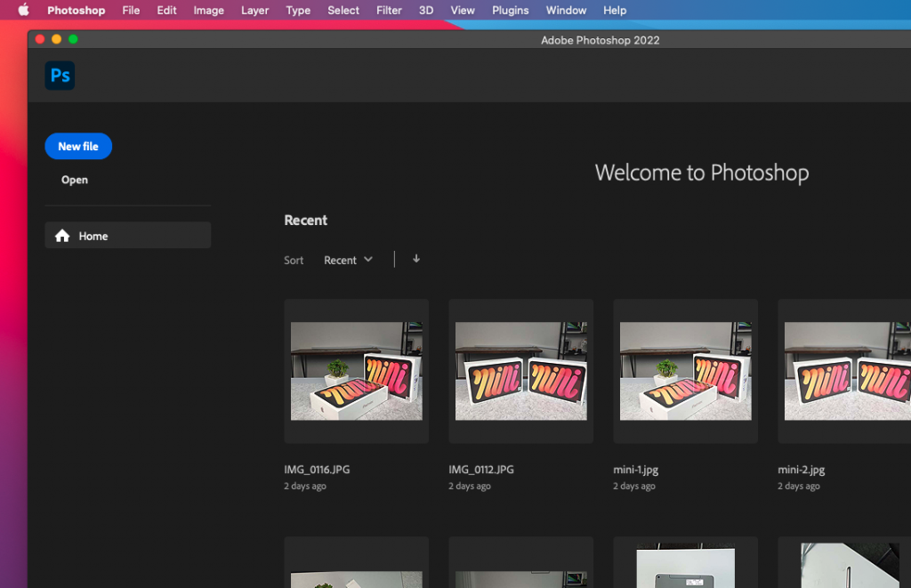Image resolution: width=911 pixels, height=588 pixels.
Task: Open the Filter menu
Action: [x=389, y=10]
